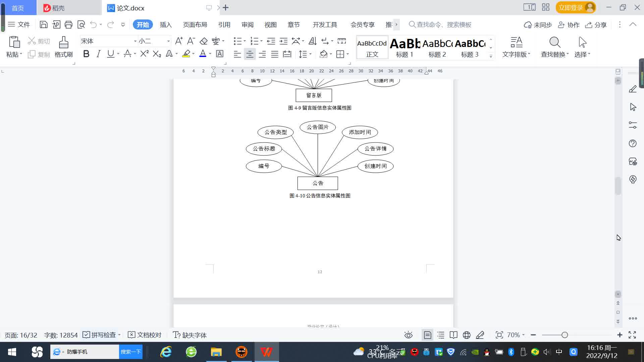Toggle Underline formatting
Viewport: 644px width, 362px height.
110,54
